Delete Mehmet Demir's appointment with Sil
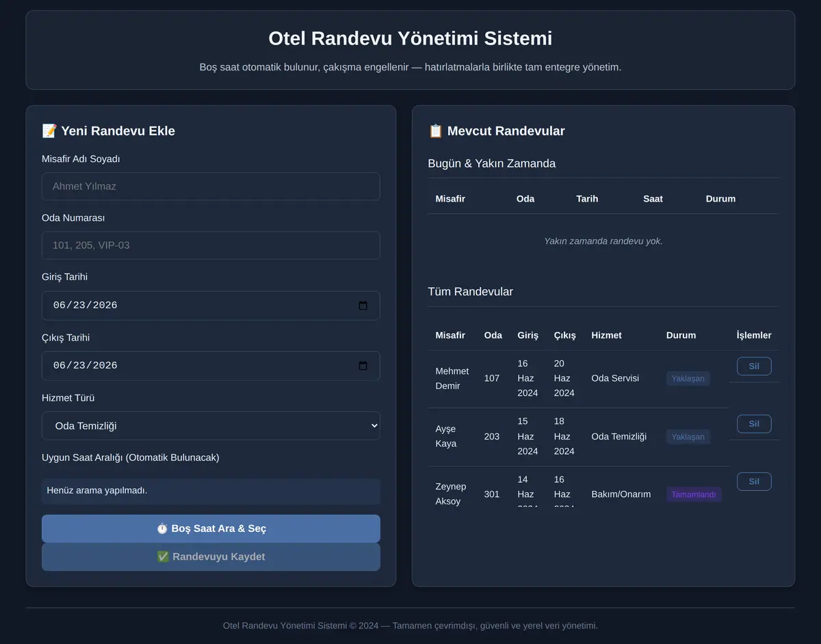Screen dimensions: 821x644 (754, 366)
